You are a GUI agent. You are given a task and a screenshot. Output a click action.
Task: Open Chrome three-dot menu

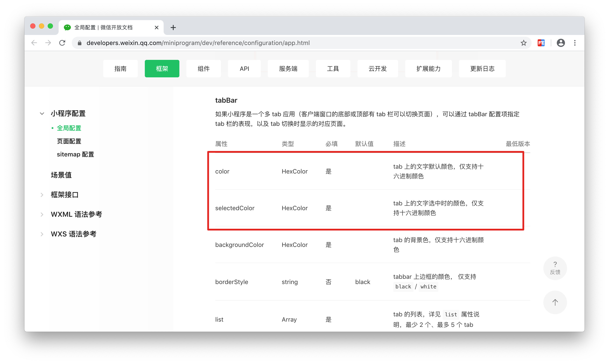(x=575, y=43)
